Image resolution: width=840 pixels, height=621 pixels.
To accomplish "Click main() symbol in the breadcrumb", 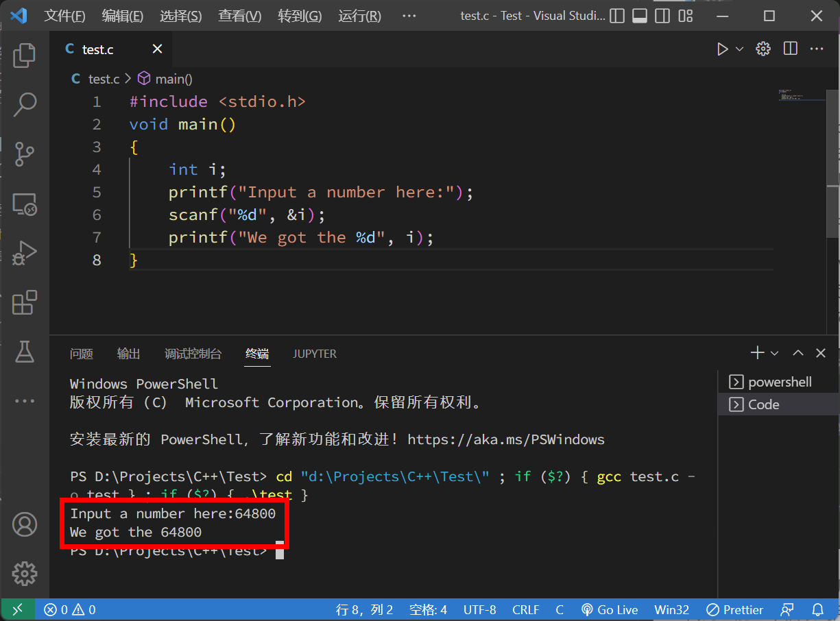I will tap(165, 79).
